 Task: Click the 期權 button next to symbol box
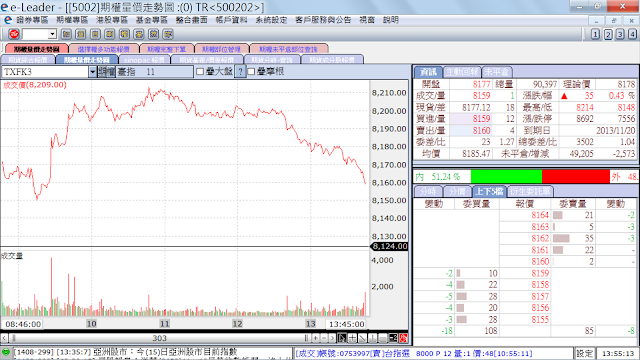[x=107, y=72]
